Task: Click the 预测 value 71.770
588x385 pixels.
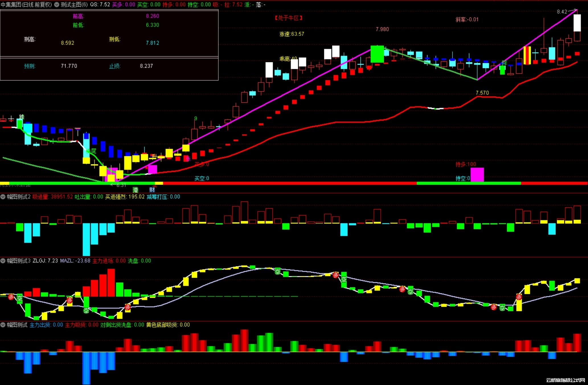Action: (69, 66)
